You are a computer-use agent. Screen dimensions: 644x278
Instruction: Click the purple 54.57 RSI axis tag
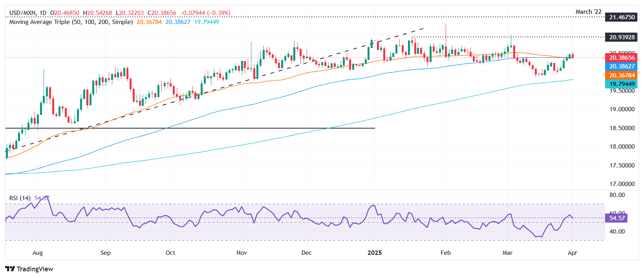click(617, 218)
